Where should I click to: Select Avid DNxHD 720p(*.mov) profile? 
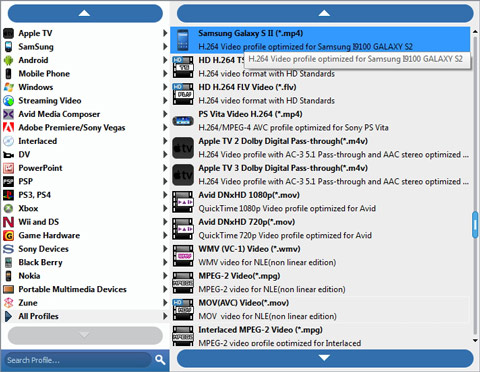pyautogui.click(x=320, y=229)
